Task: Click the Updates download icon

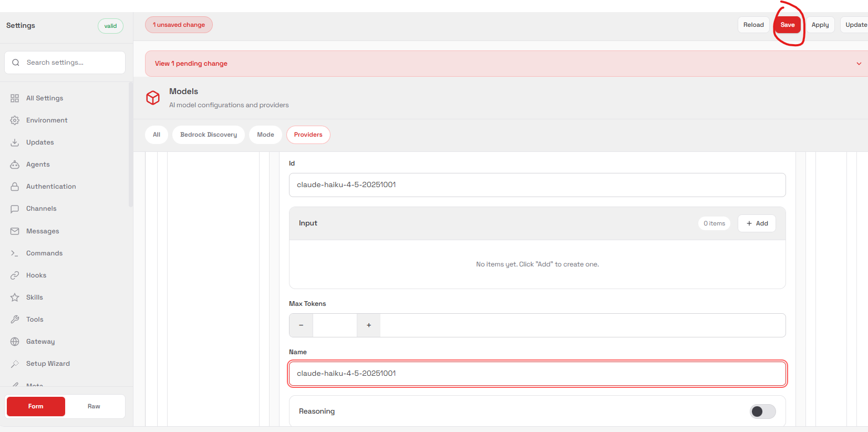Action: [x=15, y=142]
